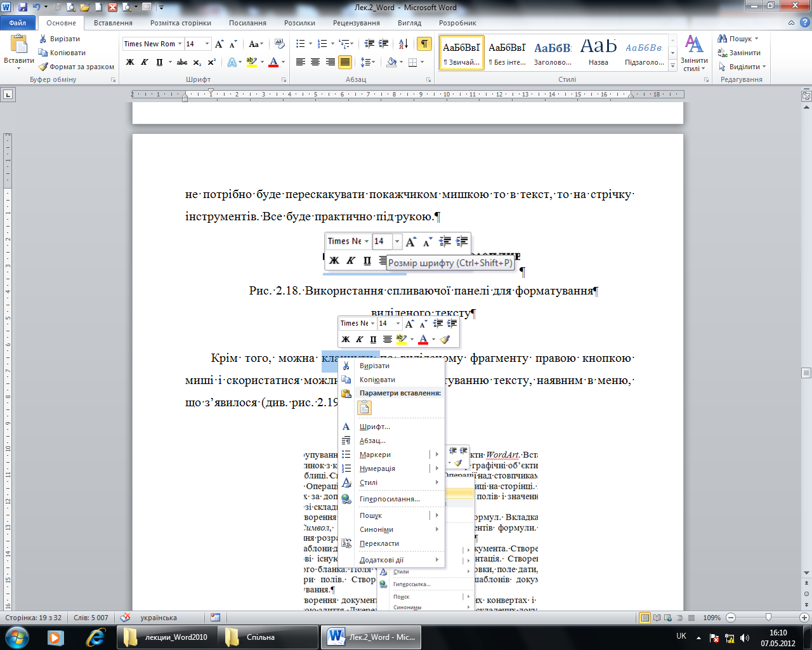Select Заголово... heading style in Styles gallery
Image resolution: width=812 pixels, height=650 pixels.
coord(553,53)
